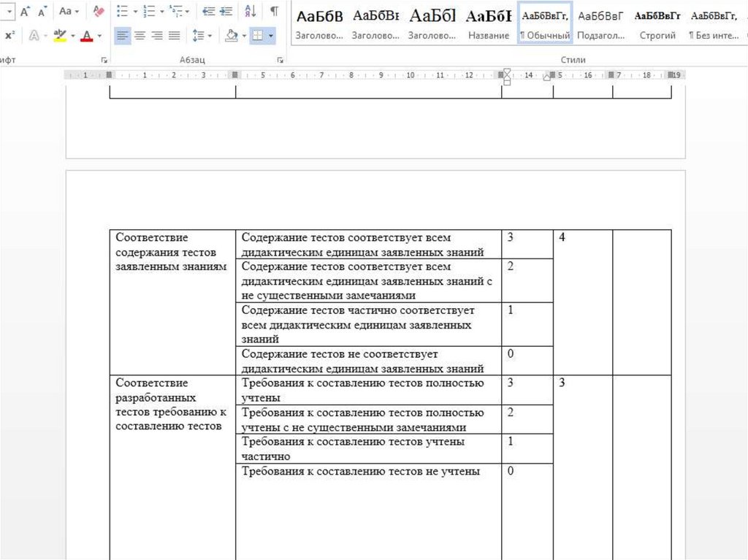The height and width of the screenshot is (560, 748).
Task: Expand the numbering library dropdown arrow
Action: point(161,12)
